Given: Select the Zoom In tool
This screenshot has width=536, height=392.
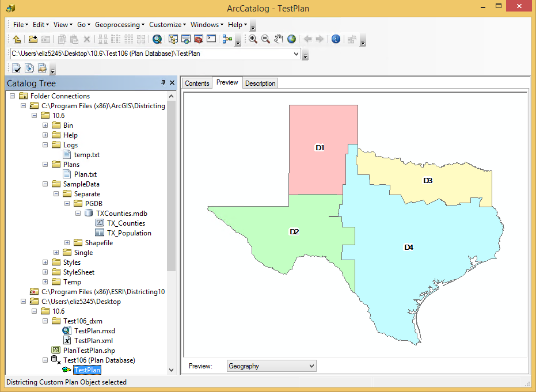Looking at the screenshot, I should point(253,39).
